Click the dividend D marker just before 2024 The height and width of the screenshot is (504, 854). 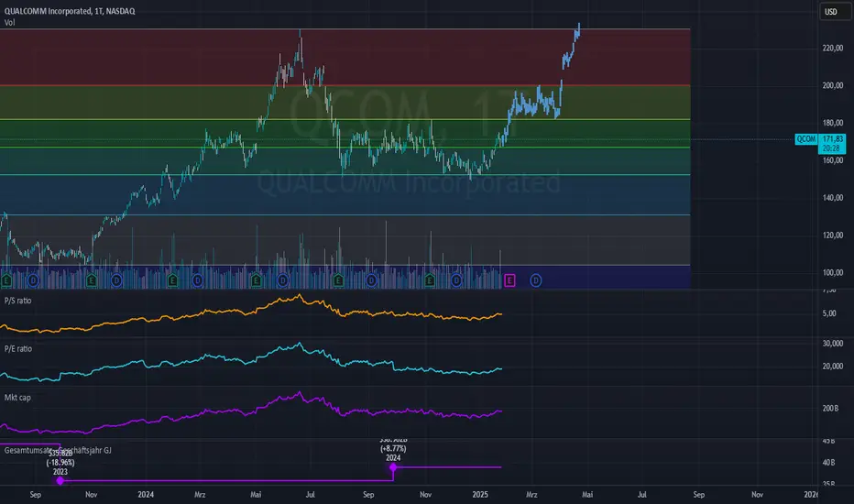[x=116, y=280]
